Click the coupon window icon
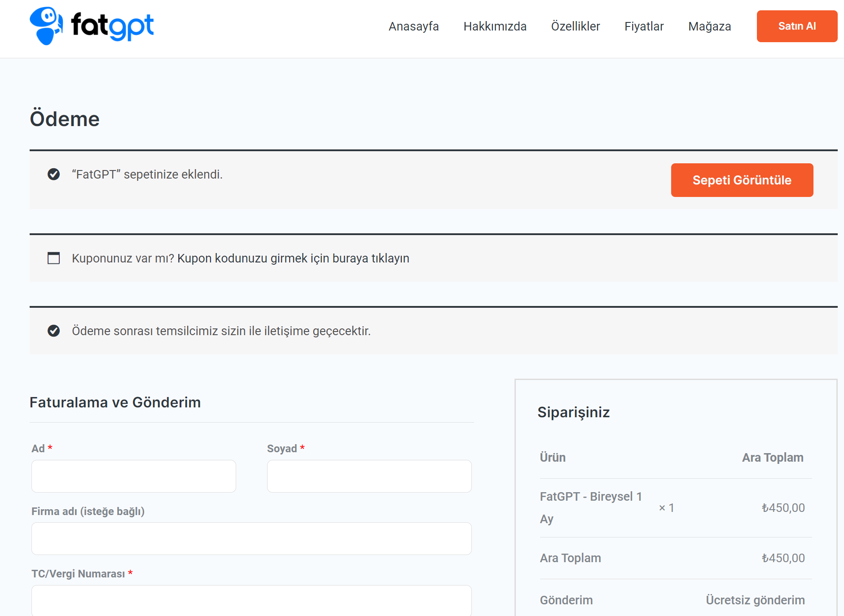This screenshot has height=616, width=844. 54,258
